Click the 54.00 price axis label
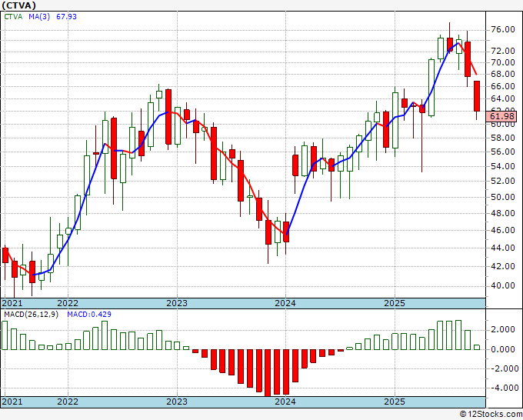523x420 pixels. click(503, 166)
